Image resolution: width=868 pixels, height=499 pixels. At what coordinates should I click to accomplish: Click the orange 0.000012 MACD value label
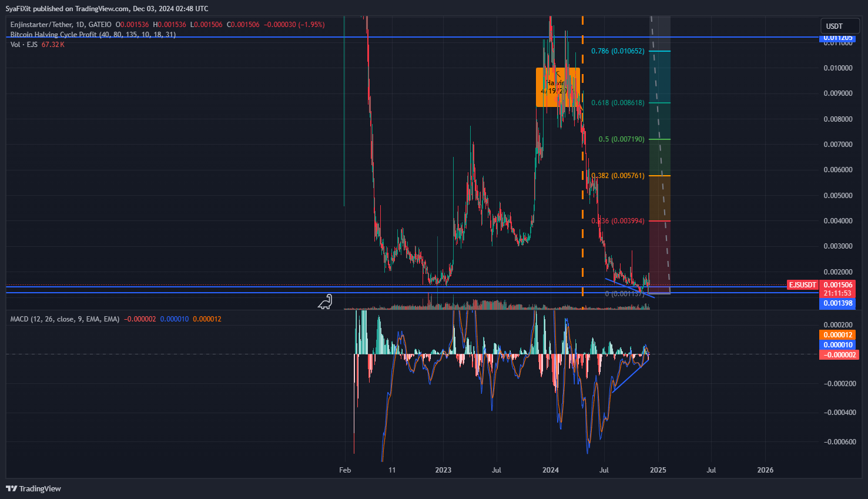click(x=839, y=335)
